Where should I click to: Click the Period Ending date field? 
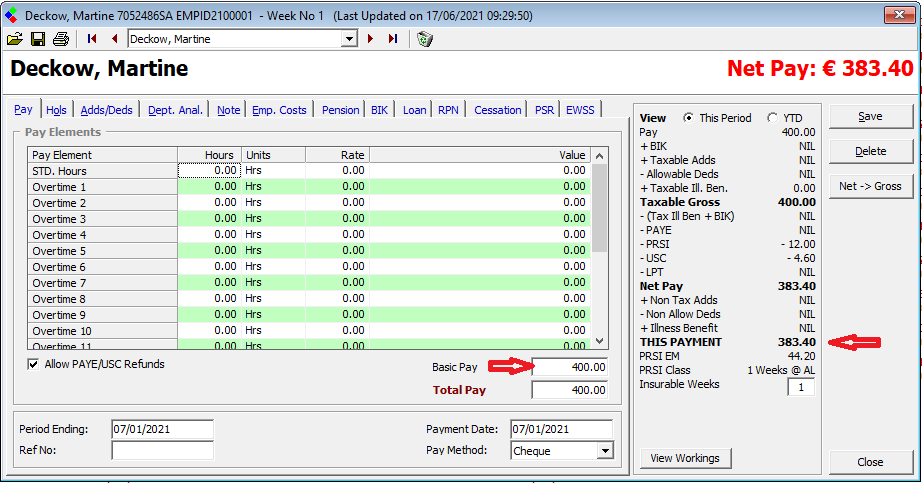[162, 429]
